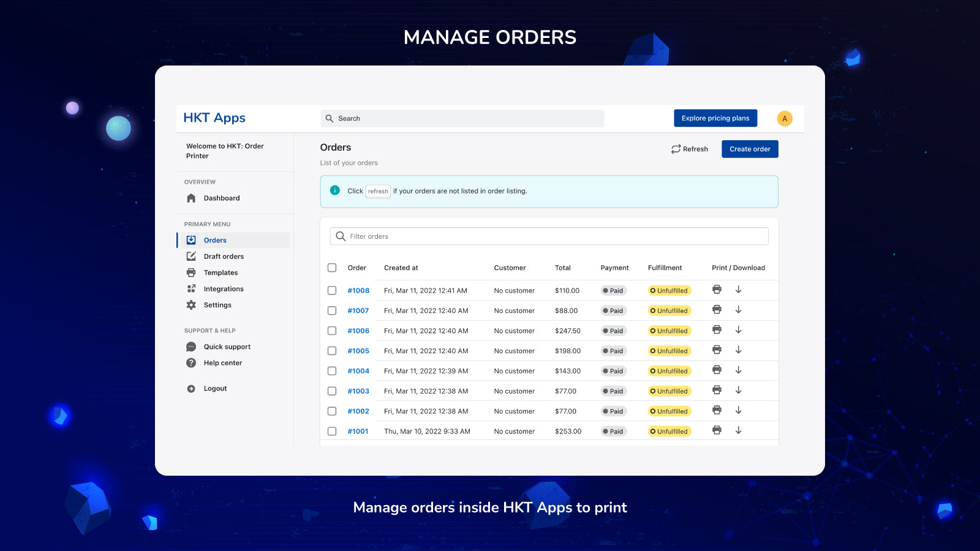Download order #1004 from its row
This screenshot has height=551, width=980.
[x=739, y=370]
